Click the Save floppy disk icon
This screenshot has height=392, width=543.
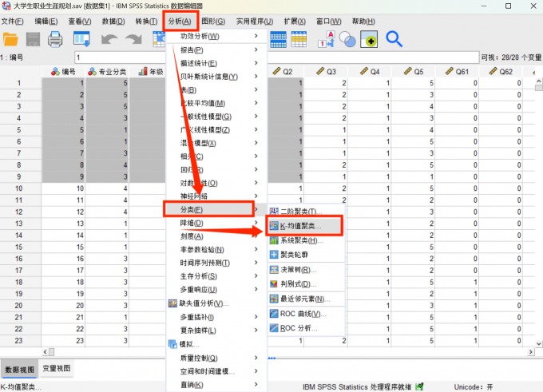tap(34, 39)
